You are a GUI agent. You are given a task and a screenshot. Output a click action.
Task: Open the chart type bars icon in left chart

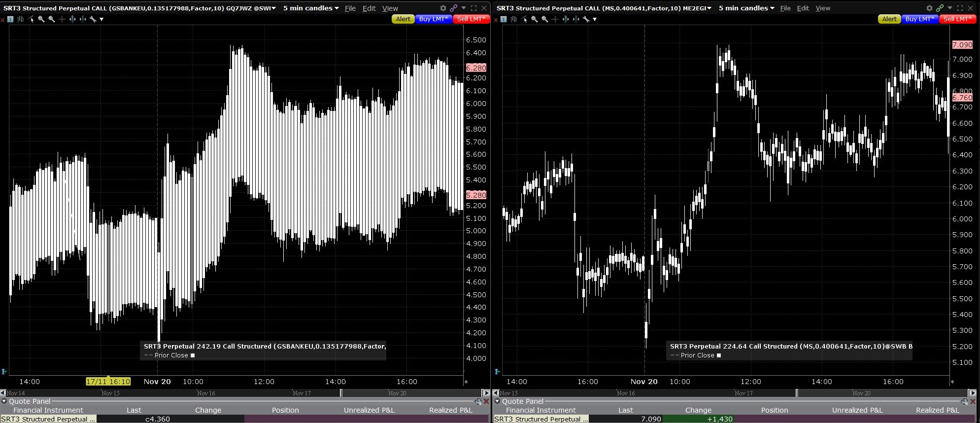point(21,19)
